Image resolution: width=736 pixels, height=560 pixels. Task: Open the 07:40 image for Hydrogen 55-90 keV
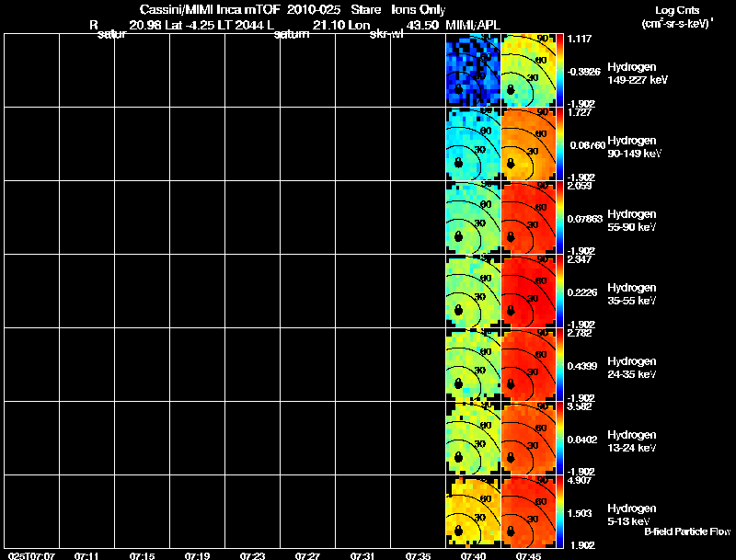(x=473, y=218)
